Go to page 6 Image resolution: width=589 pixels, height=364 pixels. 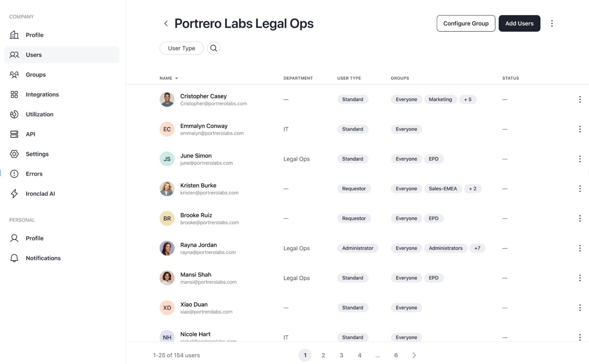396,355
